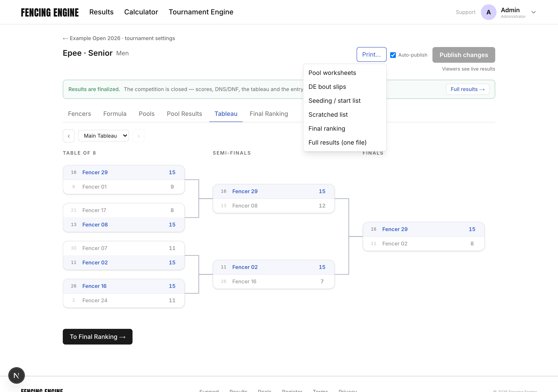Open Tournament Engine navigation link

coord(201,12)
